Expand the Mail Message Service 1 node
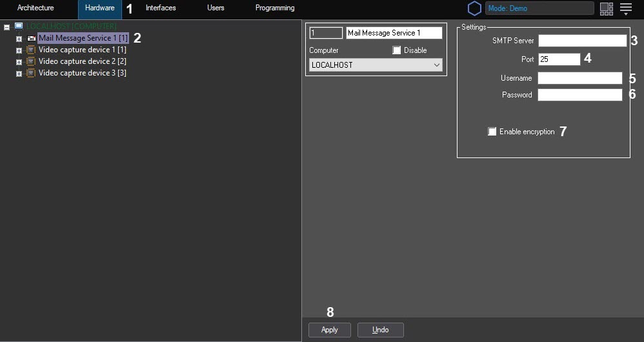The image size is (644, 342). (19, 39)
